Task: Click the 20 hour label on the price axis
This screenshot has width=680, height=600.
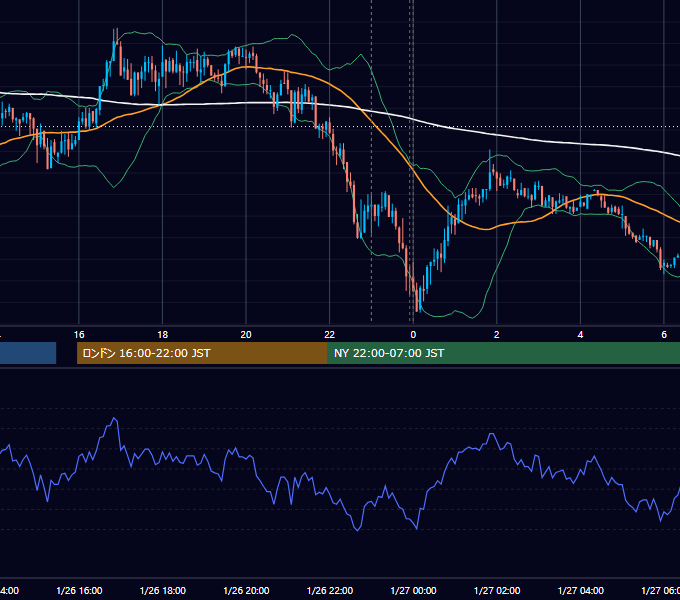Action: coord(246,335)
